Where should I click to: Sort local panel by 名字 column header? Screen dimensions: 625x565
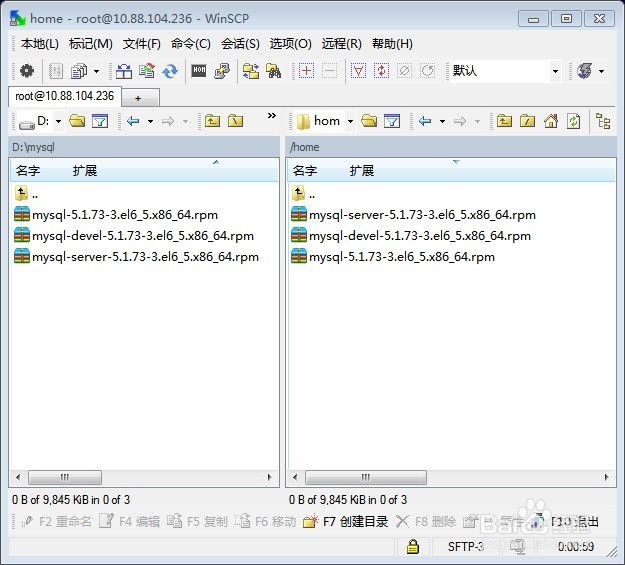[x=28, y=171]
